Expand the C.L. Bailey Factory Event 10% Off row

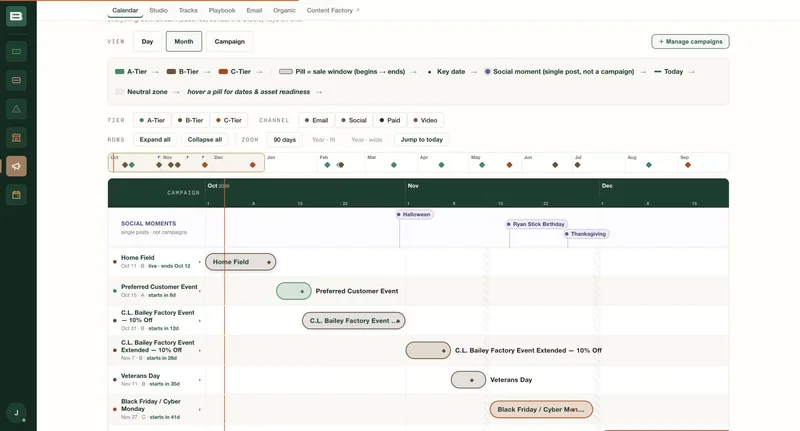coord(199,321)
